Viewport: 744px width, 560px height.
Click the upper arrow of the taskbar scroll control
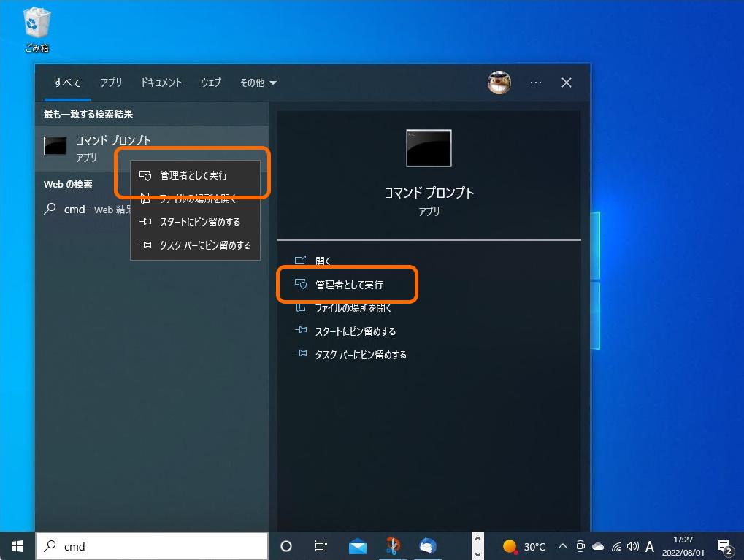(478, 539)
